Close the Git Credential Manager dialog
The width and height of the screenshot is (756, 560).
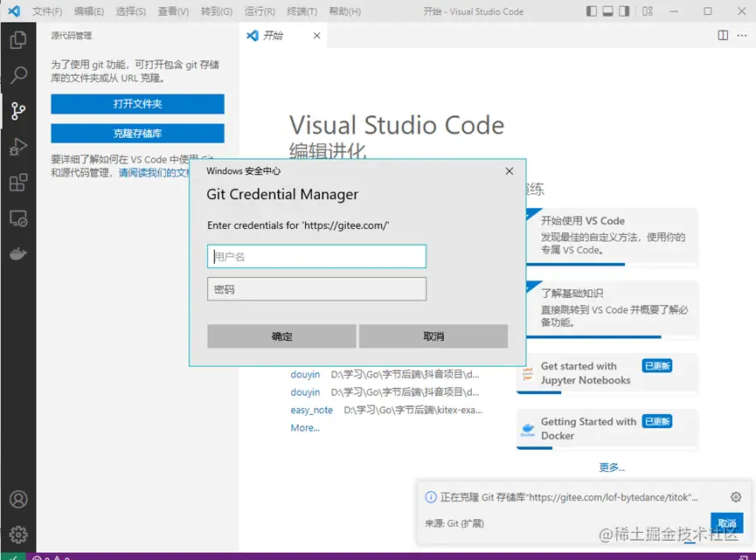point(510,171)
